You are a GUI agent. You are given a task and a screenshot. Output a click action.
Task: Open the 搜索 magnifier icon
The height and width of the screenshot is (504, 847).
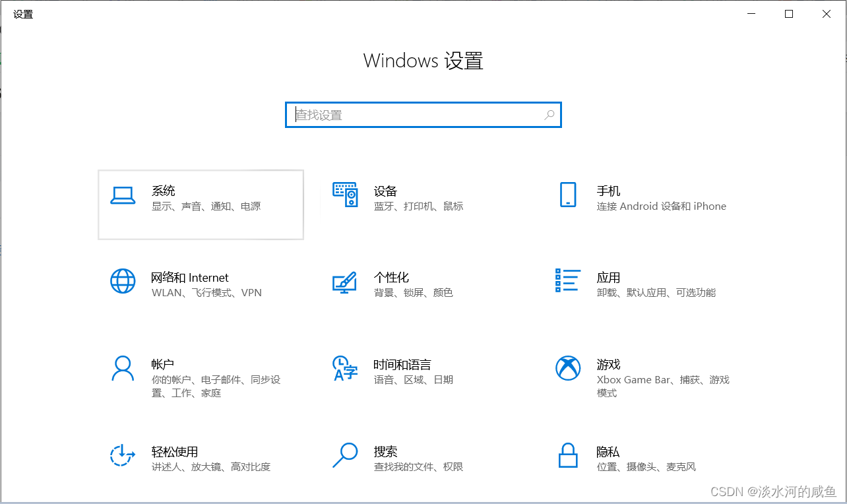(344, 455)
